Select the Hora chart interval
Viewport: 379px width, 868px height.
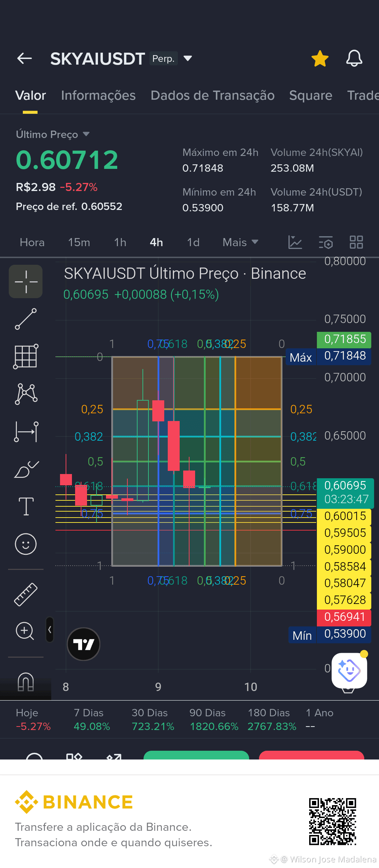[32, 242]
